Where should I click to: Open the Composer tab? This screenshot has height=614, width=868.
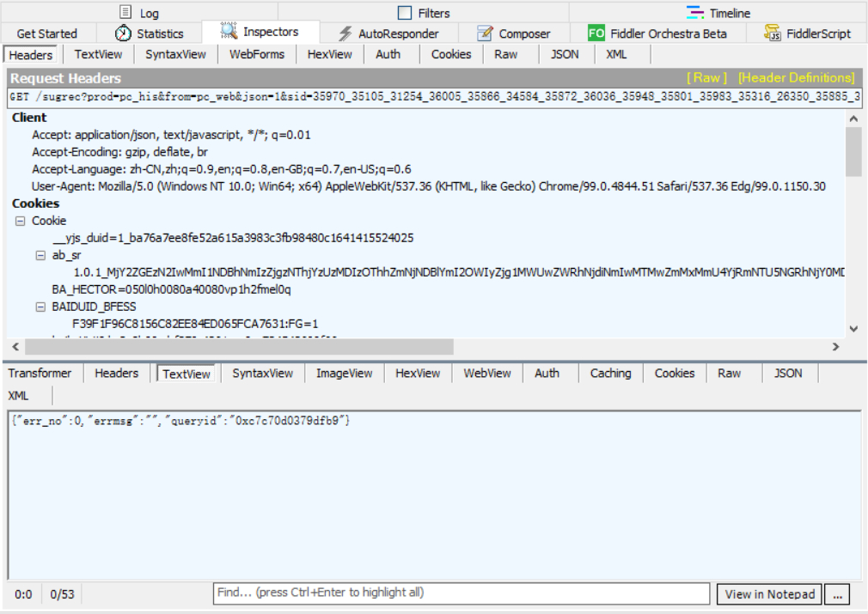(514, 33)
